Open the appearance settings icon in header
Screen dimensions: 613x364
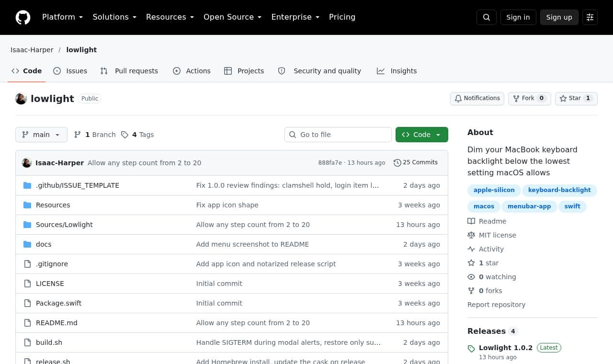[590, 17]
